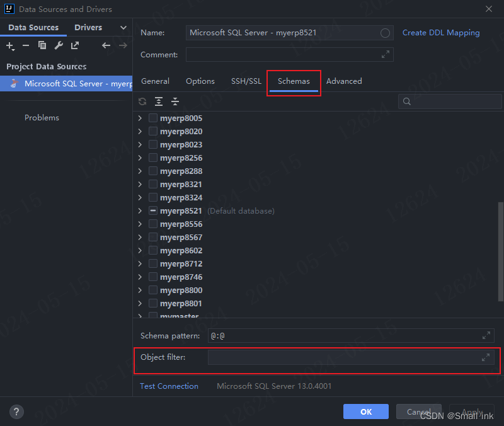Open help with question mark button

point(17,412)
